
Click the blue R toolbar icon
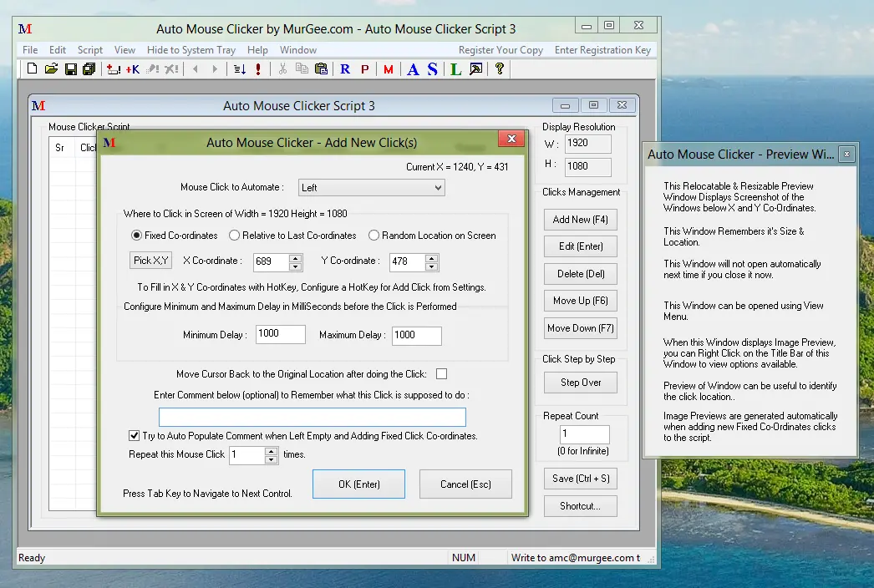pyautogui.click(x=345, y=69)
